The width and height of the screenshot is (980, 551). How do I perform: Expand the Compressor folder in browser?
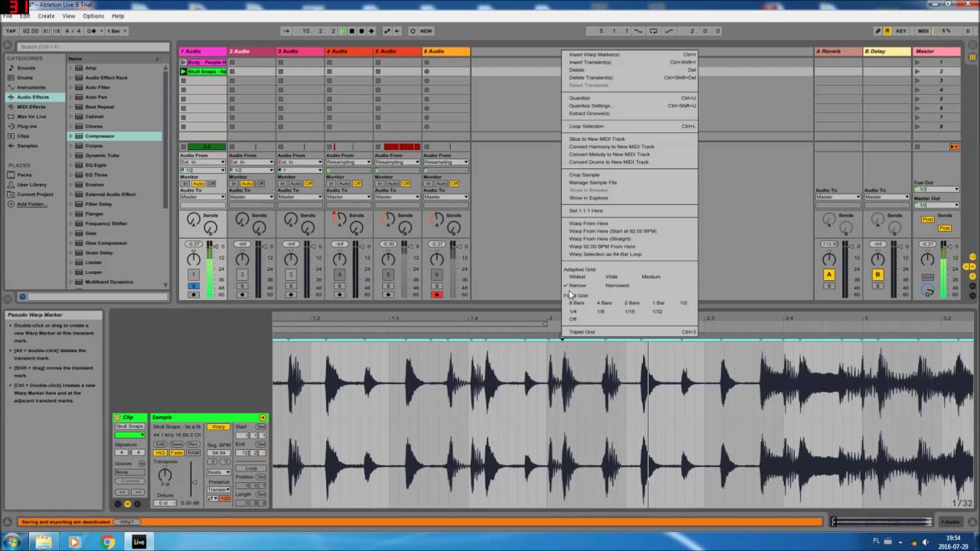tap(71, 136)
